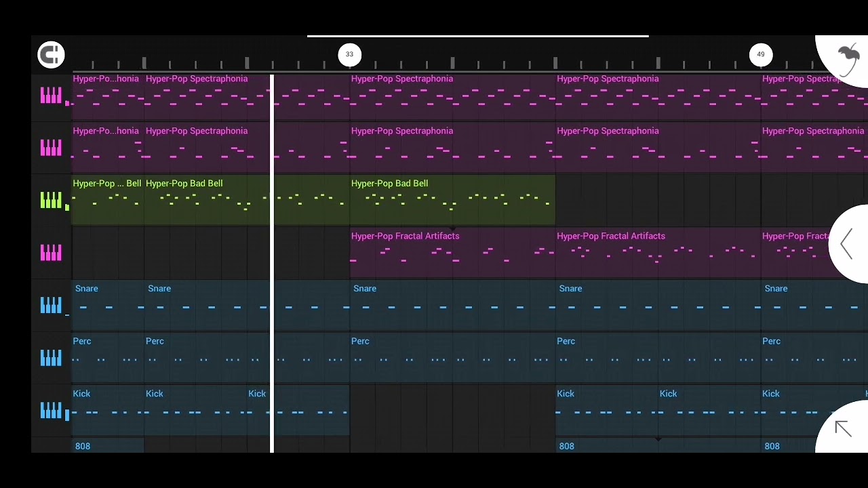Select the 808 clip starting at bar 49

(790, 446)
